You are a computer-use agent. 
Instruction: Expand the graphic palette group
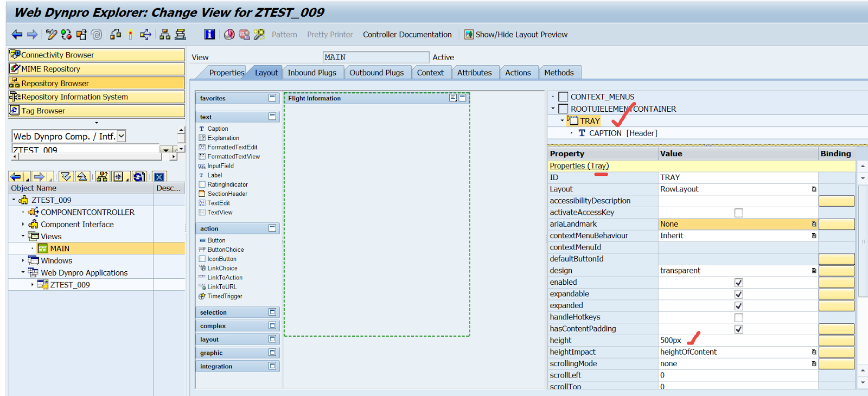[x=272, y=353]
